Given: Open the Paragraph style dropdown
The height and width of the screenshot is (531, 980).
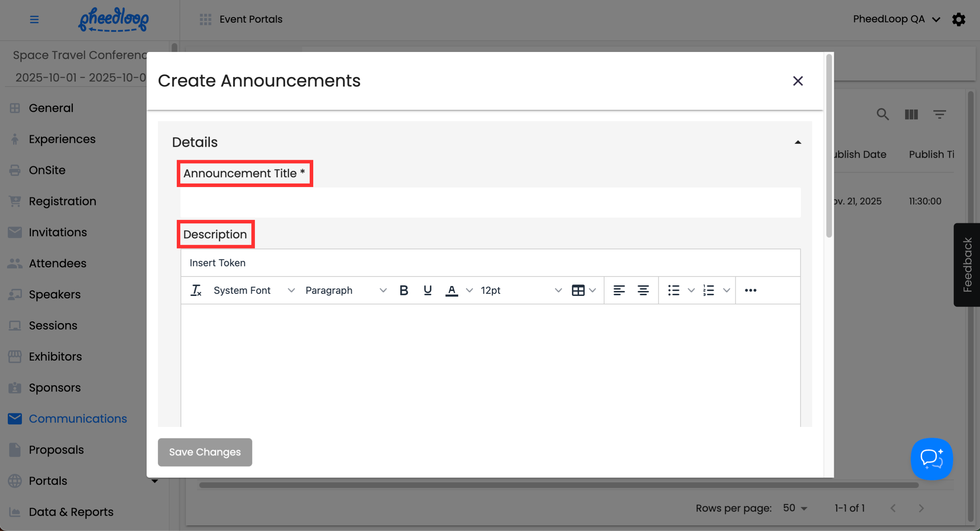Looking at the screenshot, I should click(345, 291).
